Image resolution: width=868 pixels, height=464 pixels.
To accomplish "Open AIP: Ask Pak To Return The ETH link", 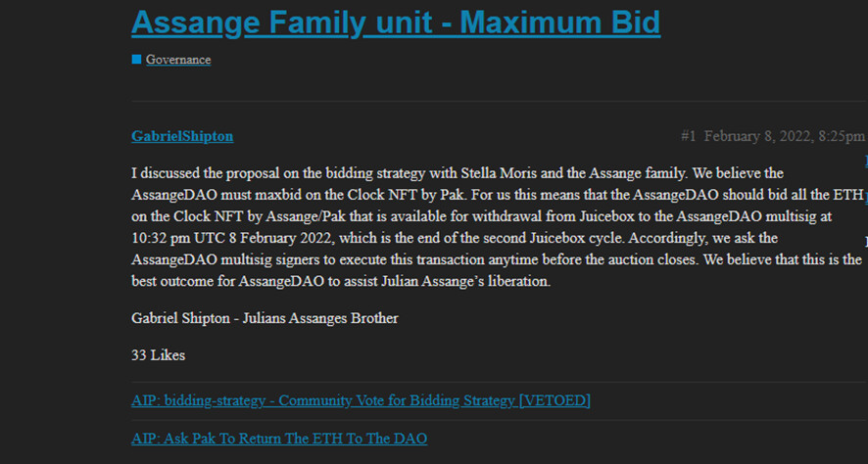I will click(279, 439).
